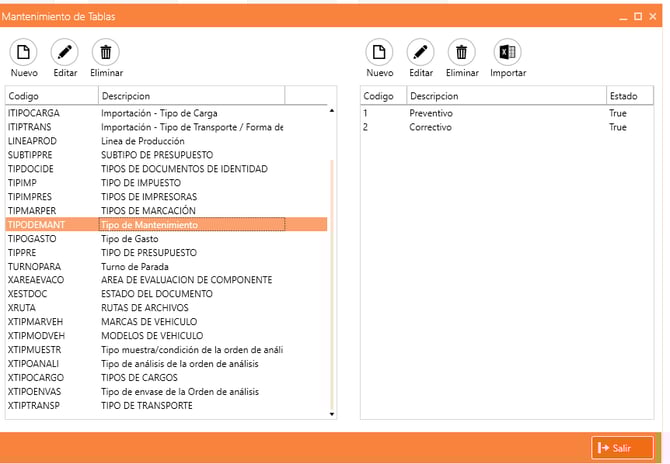The image size is (670, 464).
Task: Click the left panel Eliminar trash icon
Action: (x=106, y=52)
